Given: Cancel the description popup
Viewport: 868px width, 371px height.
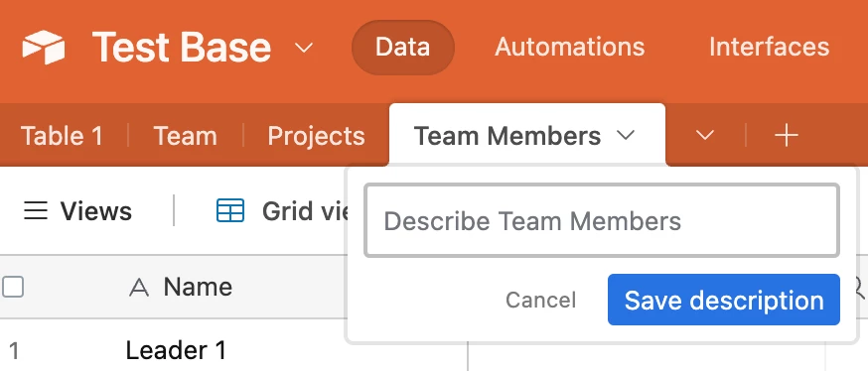Looking at the screenshot, I should coord(540,301).
